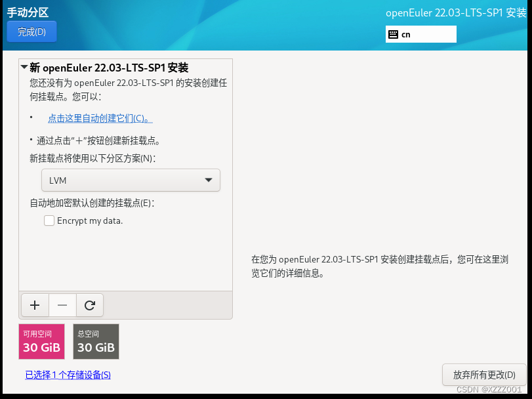Click the red "可用空间 30 GiB" tile
This screenshot has width=532, height=399.
tap(41, 341)
